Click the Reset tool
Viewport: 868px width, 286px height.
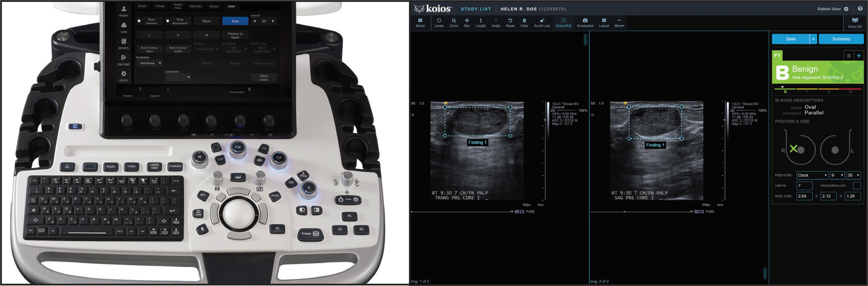pos(510,23)
